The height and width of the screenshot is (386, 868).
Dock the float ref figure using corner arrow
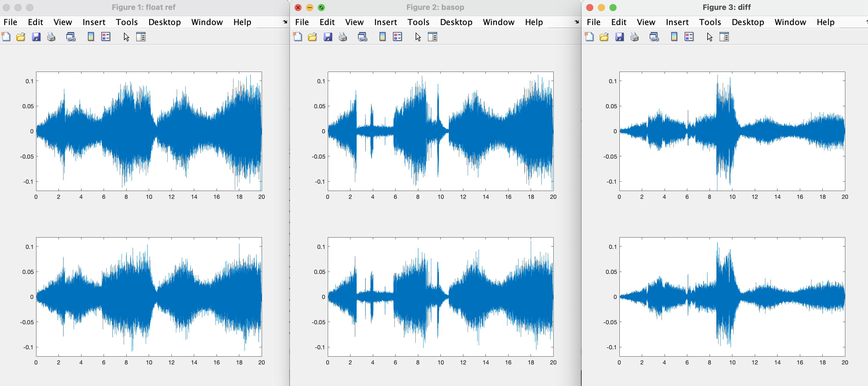point(285,22)
